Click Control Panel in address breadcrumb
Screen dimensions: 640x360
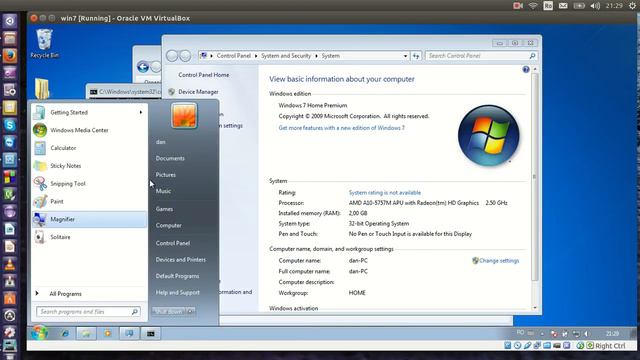(x=233, y=56)
